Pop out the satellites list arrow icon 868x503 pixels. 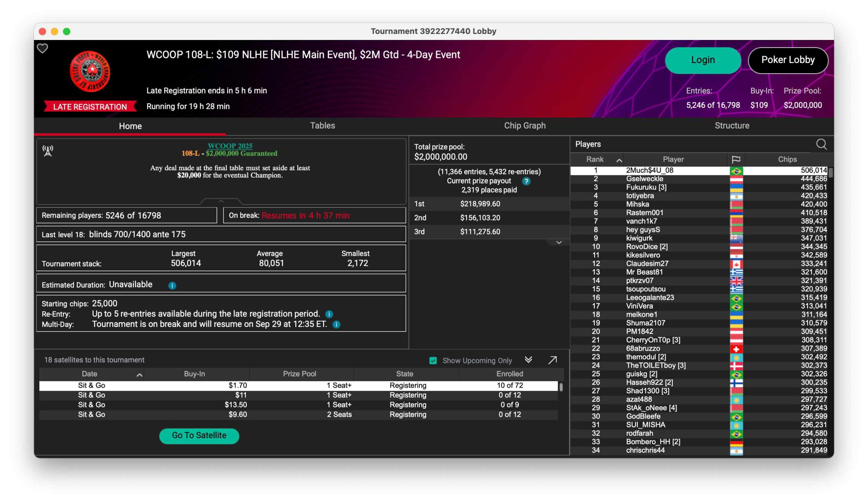click(x=552, y=360)
